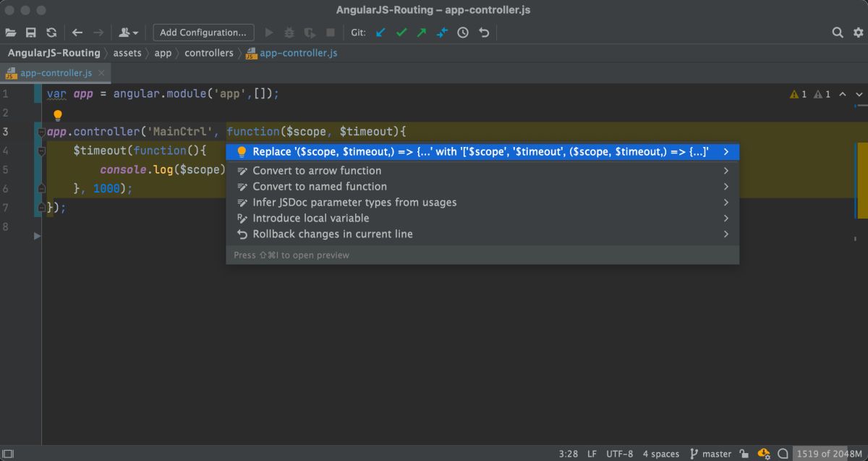Viewport: 868px width, 461px height.
Task: Click the Run with Coverage icon
Action: click(x=310, y=33)
